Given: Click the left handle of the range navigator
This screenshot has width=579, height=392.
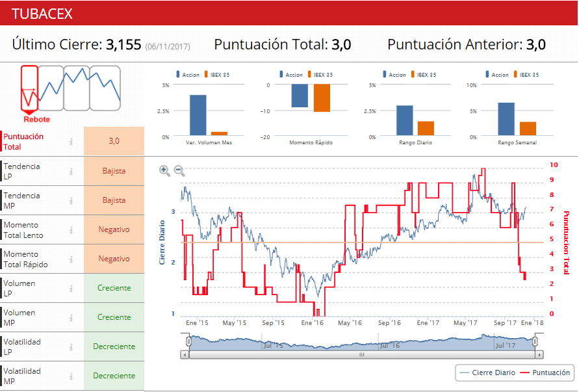Looking at the screenshot, I should point(188,341).
